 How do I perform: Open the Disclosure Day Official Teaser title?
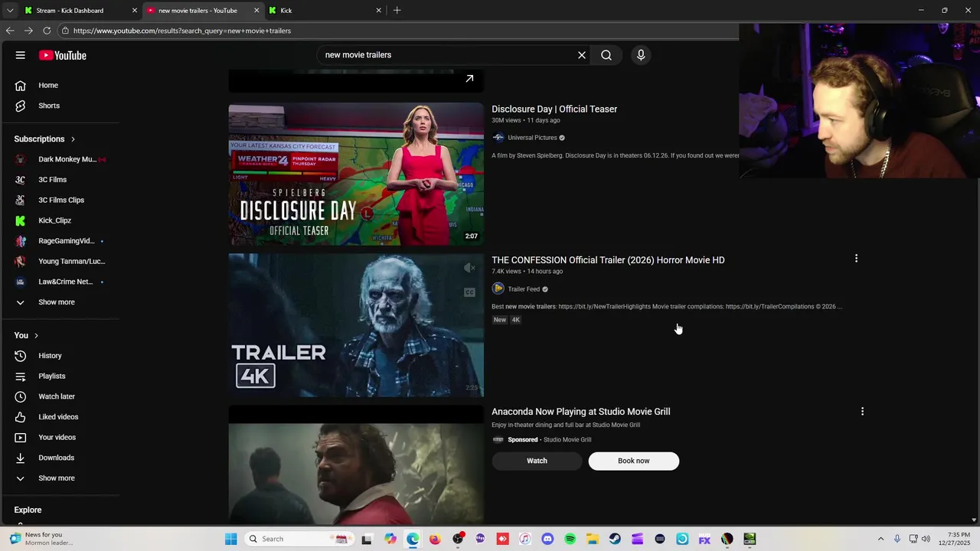tap(554, 109)
